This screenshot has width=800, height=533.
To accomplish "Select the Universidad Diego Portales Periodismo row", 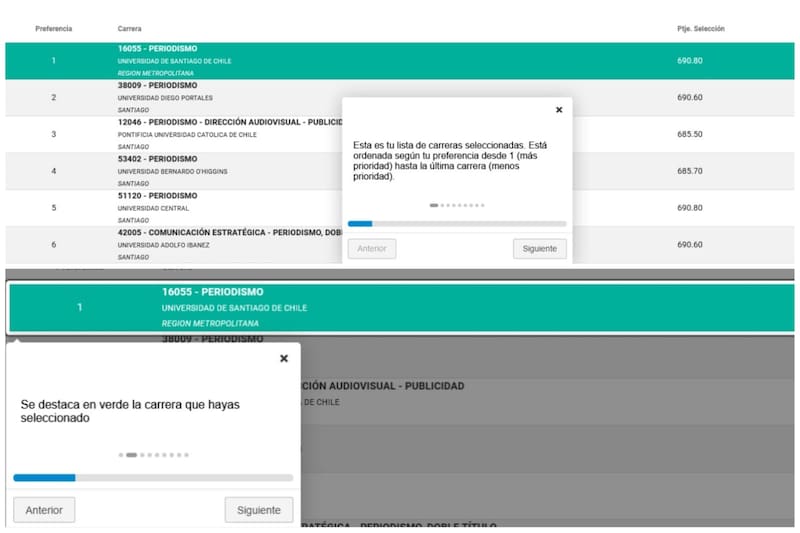I will (x=200, y=97).
